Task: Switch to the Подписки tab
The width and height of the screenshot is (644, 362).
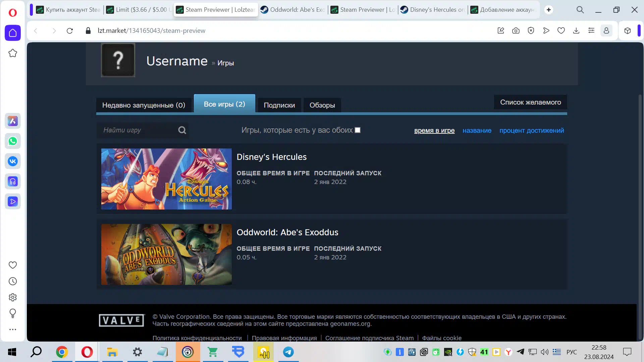Action: [x=279, y=105]
